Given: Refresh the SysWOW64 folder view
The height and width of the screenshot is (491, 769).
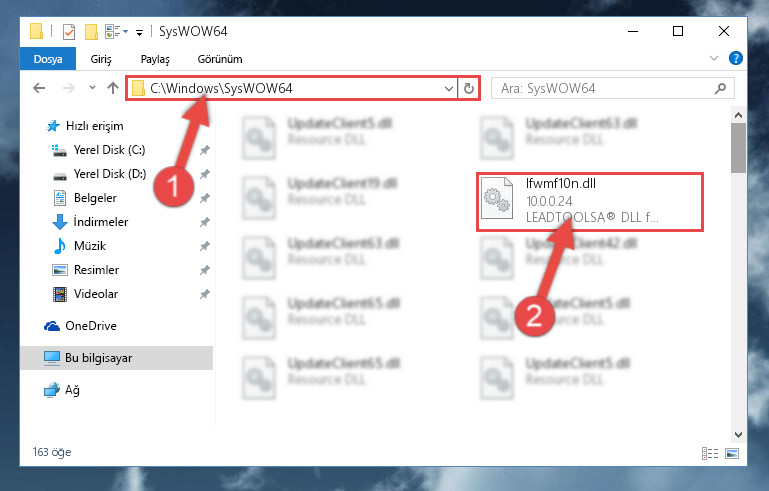Looking at the screenshot, I should pos(468,88).
